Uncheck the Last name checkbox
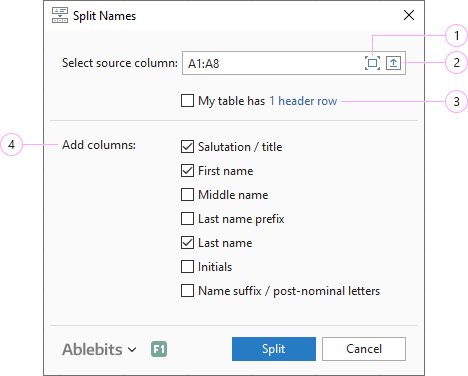 click(187, 243)
